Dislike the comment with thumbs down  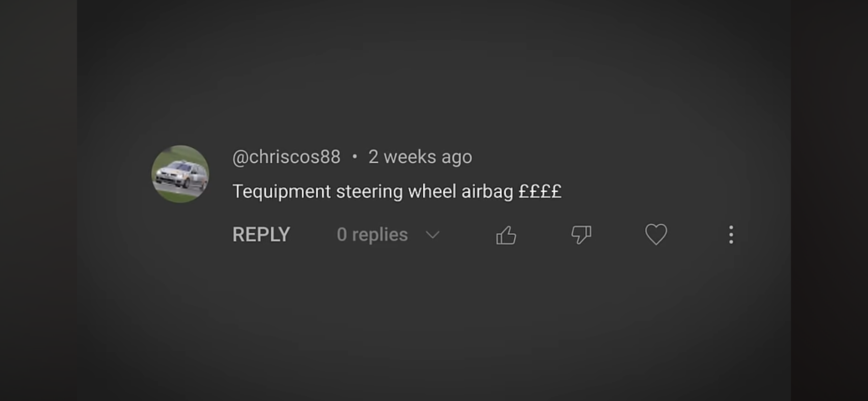point(581,235)
